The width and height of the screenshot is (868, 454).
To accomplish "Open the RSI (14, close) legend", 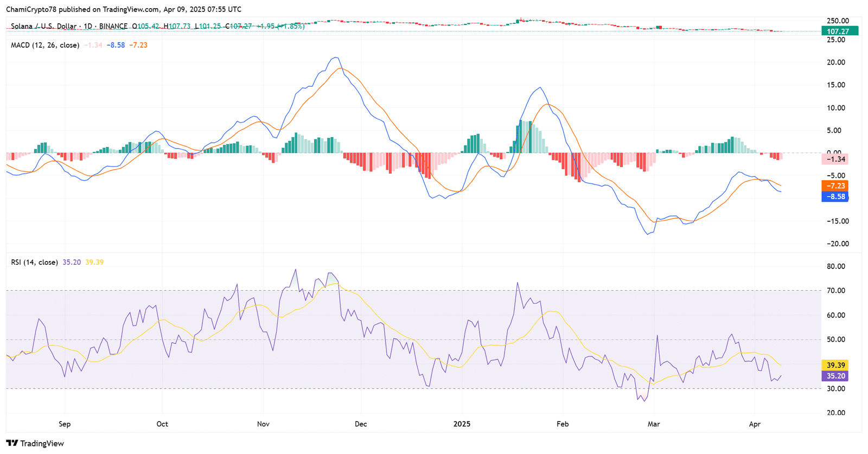I will tap(34, 263).
